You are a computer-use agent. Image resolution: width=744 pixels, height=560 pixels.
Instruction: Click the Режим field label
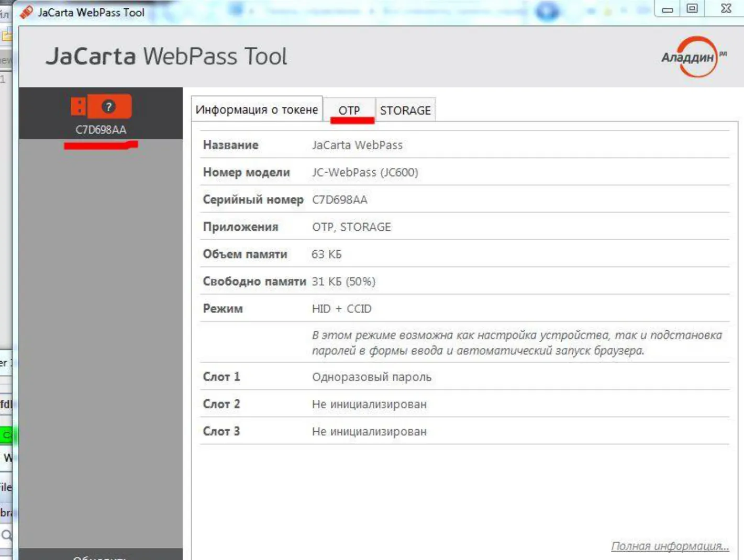223,309
